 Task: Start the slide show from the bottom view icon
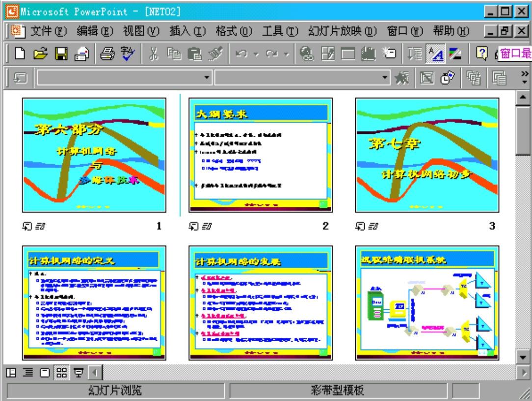[79, 374]
